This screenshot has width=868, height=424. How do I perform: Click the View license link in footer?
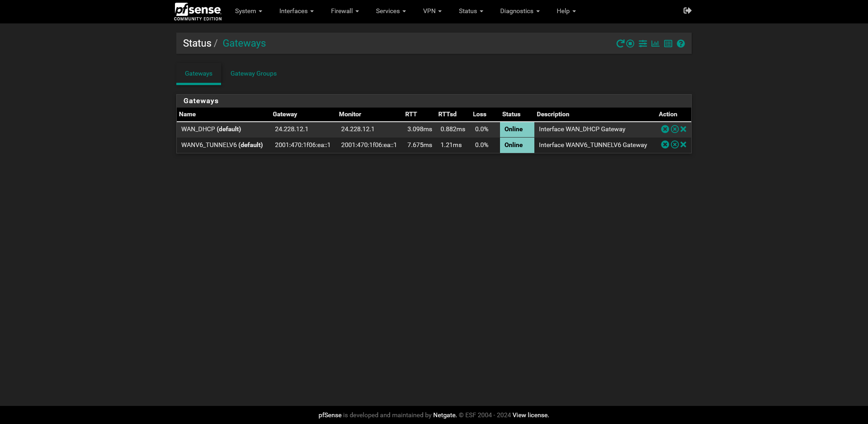(x=531, y=415)
